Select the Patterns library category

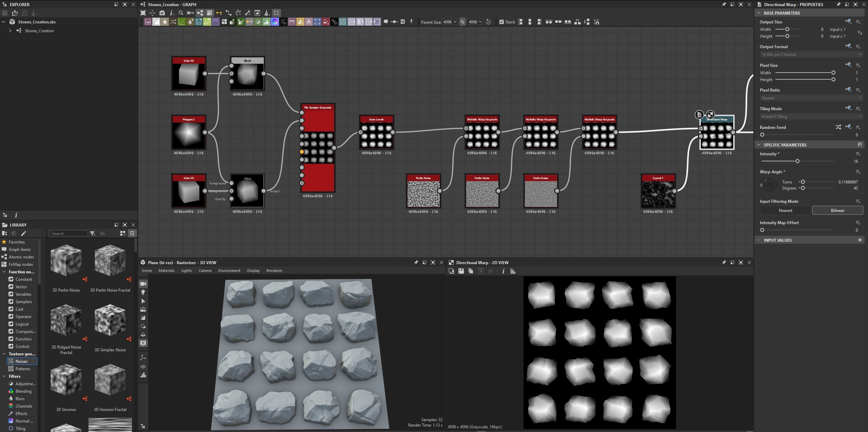point(22,369)
